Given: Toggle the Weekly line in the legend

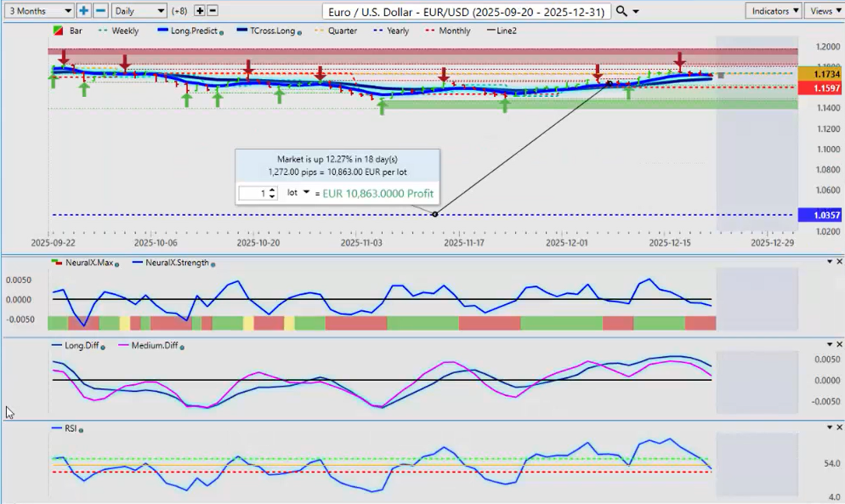Looking at the screenshot, I should coord(120,31).
